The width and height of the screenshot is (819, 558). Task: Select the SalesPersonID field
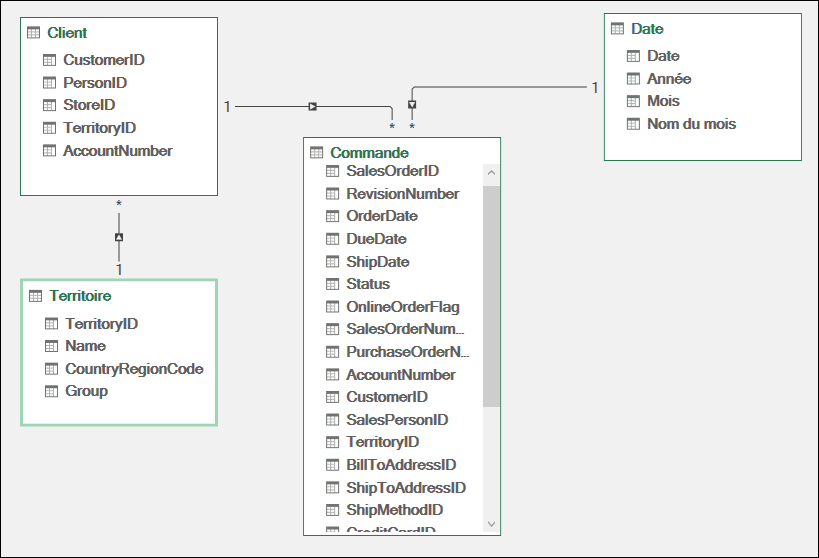(x=397, y=420)
